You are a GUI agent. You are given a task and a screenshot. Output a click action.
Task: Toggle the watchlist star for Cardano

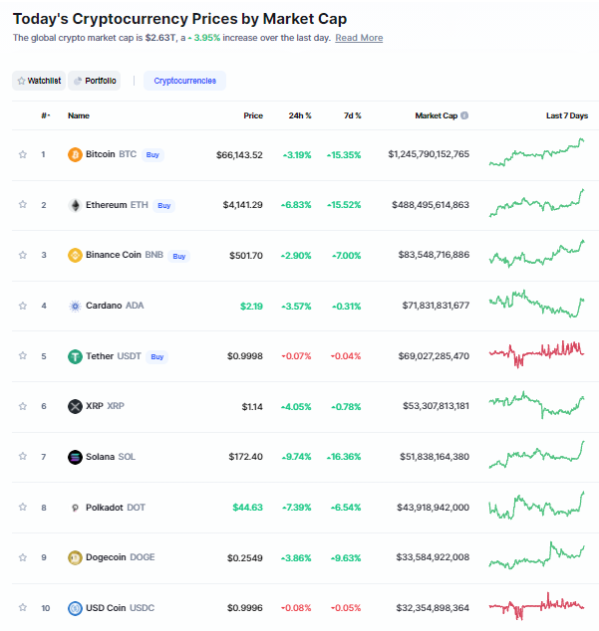[23, 306]
